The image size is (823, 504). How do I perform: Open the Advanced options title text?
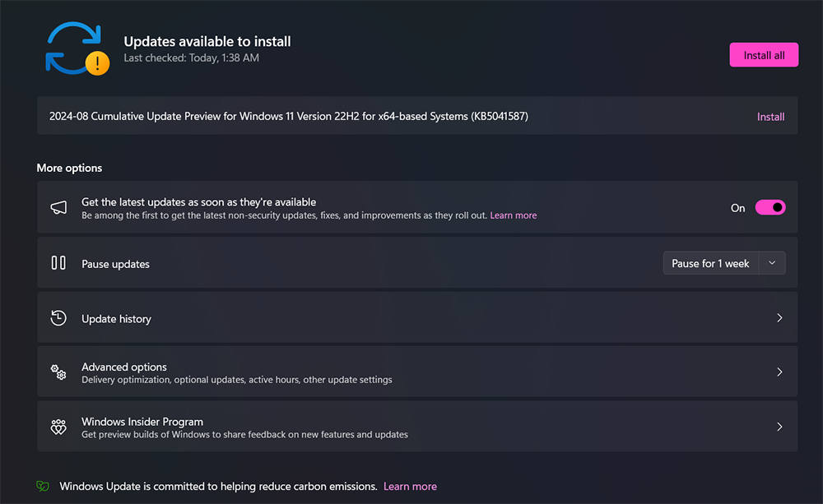tap(124, 367)
